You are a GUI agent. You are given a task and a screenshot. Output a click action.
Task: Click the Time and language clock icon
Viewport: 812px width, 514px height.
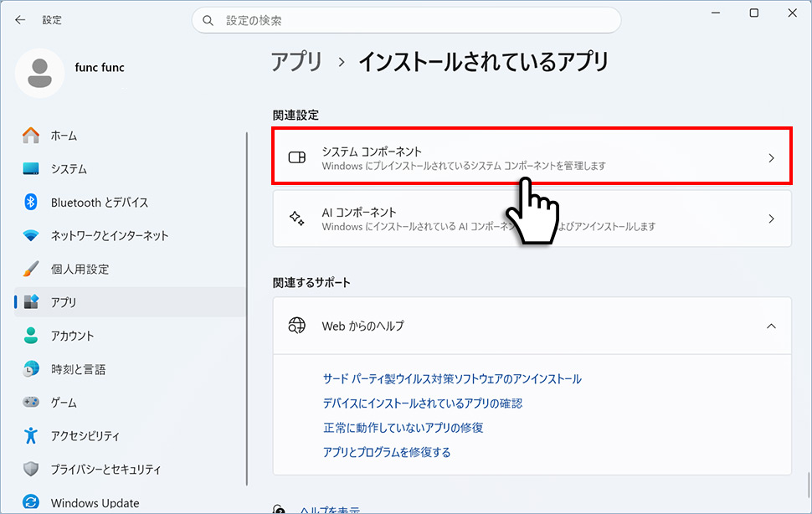point(31,368)
